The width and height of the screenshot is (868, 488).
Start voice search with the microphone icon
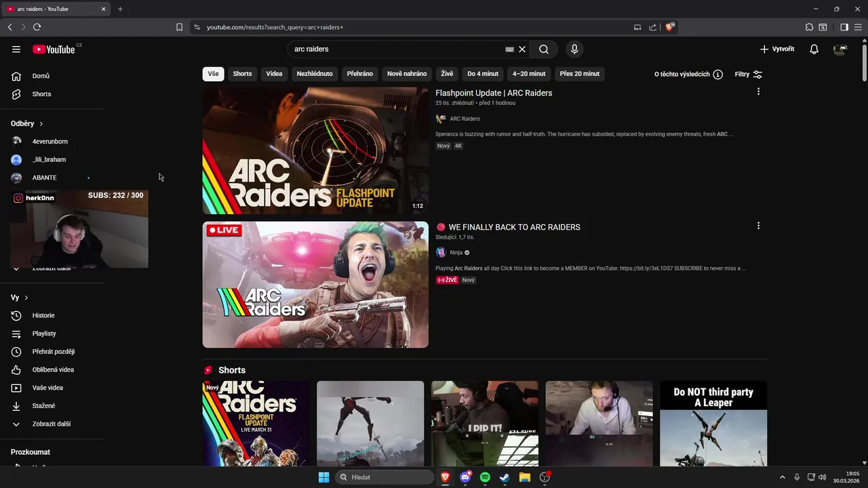574,49
